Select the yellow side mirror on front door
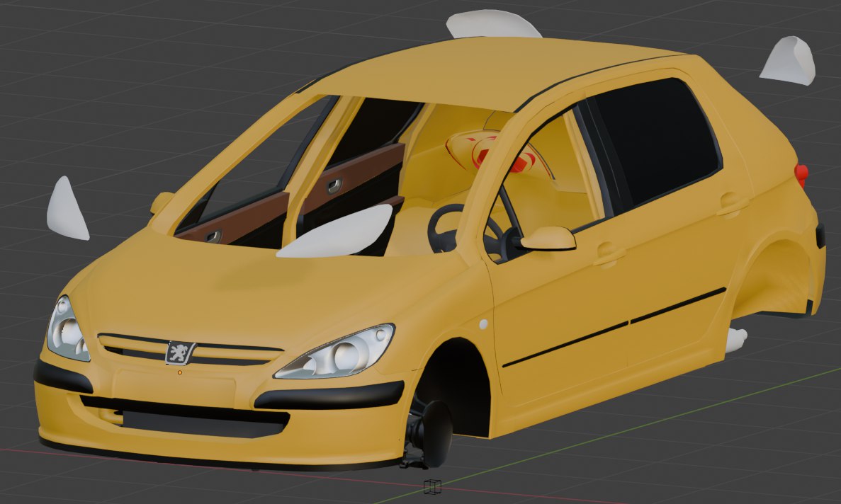 (x=548, y=239)
